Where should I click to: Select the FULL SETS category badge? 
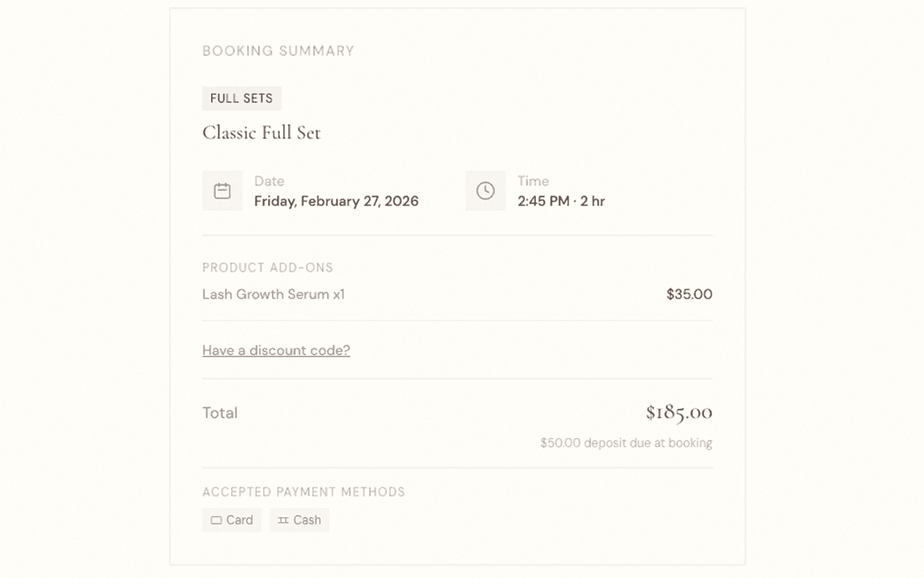(242, 98)
